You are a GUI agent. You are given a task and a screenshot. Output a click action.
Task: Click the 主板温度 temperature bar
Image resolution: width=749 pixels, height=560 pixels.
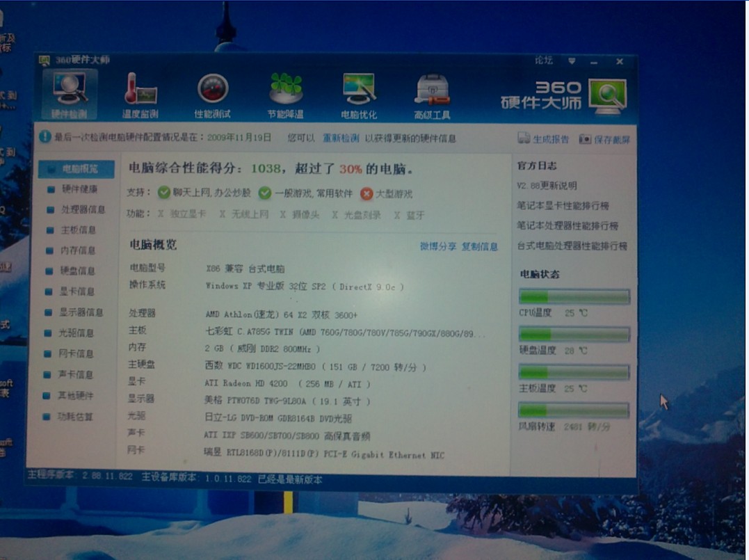tap(574, 372)
